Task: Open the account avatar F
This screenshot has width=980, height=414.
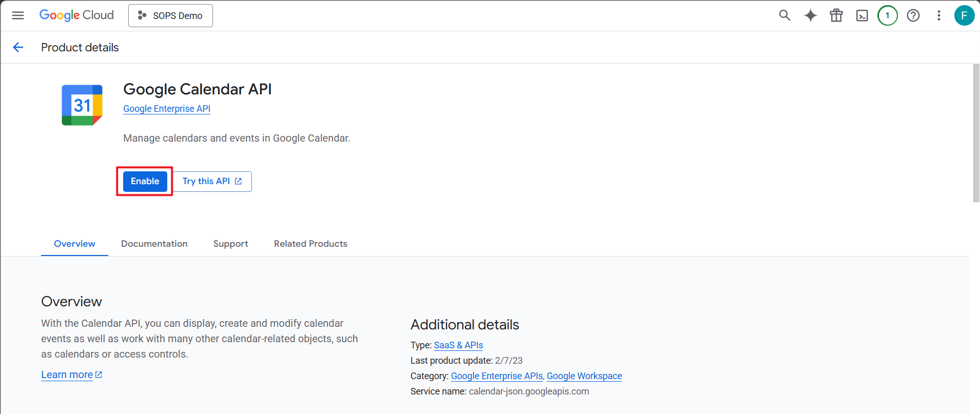Action: tap(964, 15)
